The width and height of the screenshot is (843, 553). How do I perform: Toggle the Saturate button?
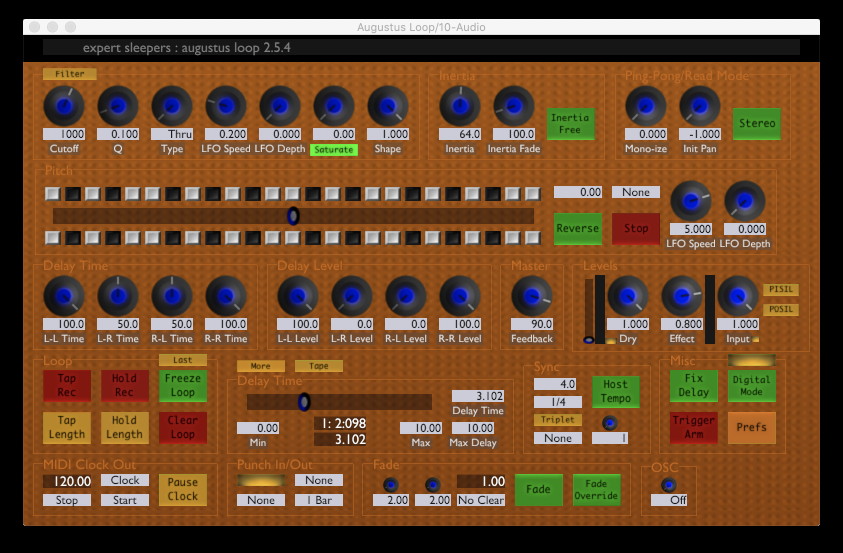pos(333,149)
